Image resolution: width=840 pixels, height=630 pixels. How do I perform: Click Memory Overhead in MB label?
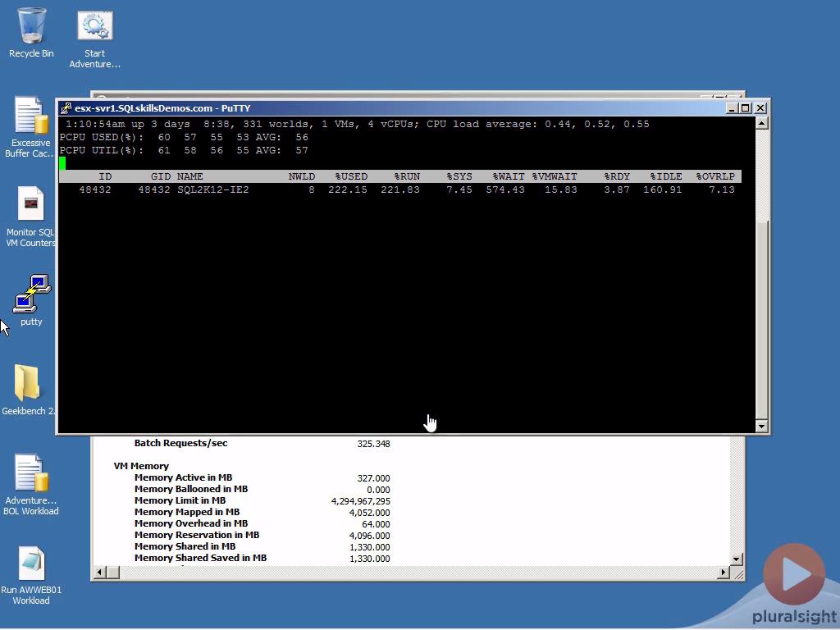[x=190, y=523]
